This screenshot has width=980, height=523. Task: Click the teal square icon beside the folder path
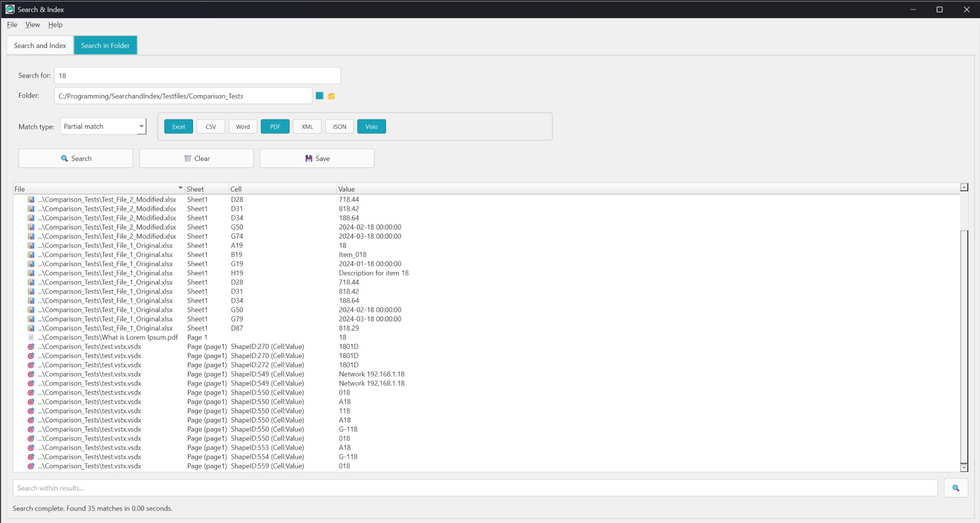click(319, 96)
